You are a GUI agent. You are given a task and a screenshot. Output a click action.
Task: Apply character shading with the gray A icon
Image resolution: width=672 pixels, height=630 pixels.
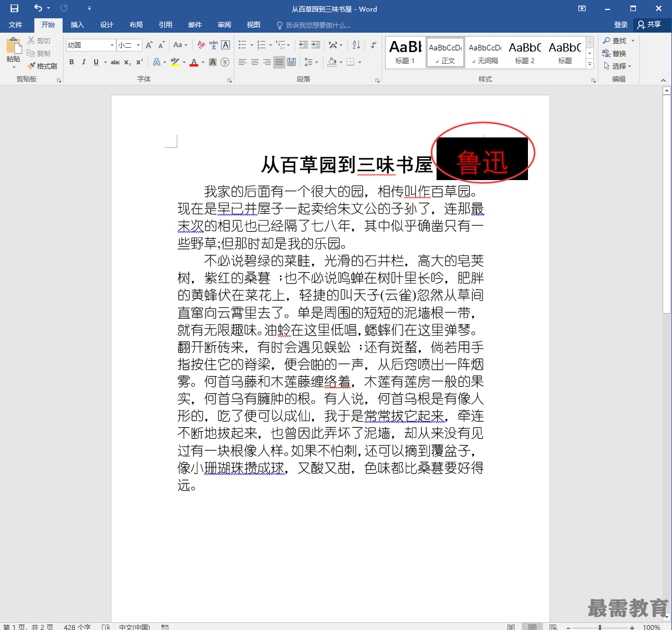(213, 62)
